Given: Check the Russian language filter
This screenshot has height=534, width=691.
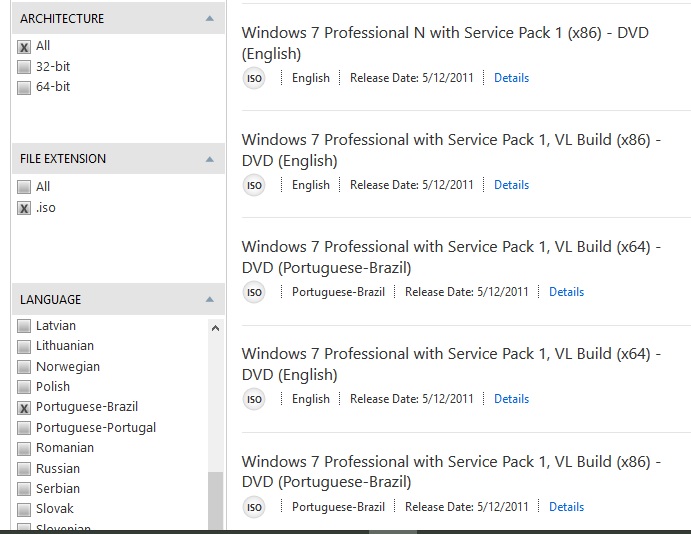Looking at the screenshot, I should point(24,469).
